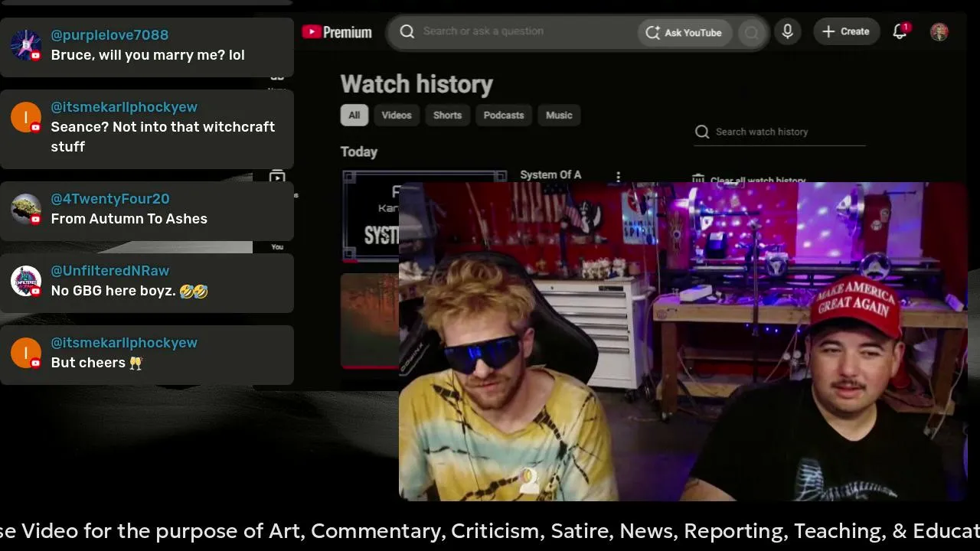Image resolution: width=980 pixels, height=551 pixels.
Task: Click the 'From Autumn To Ashes' chat message
Action: 129,219
